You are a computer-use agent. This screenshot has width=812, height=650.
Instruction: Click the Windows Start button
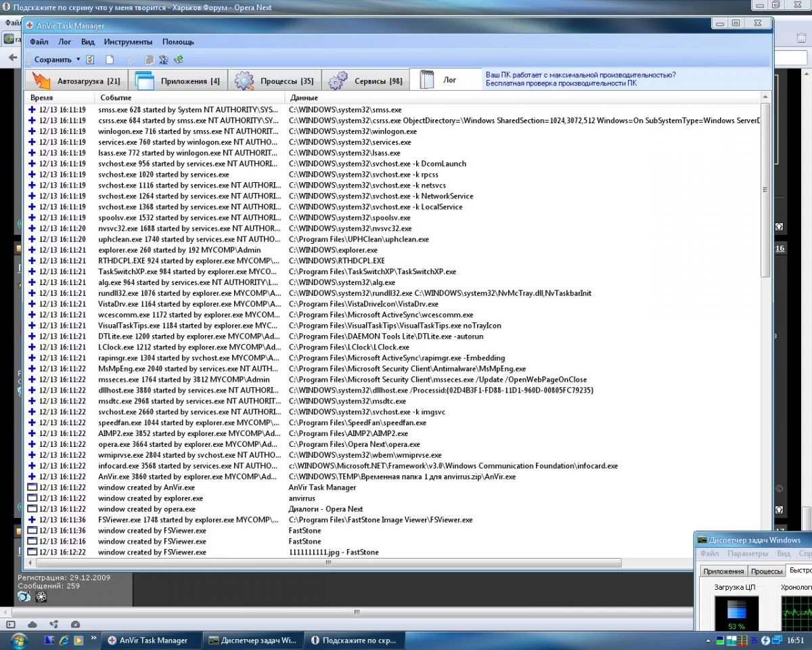pos(18,640)
